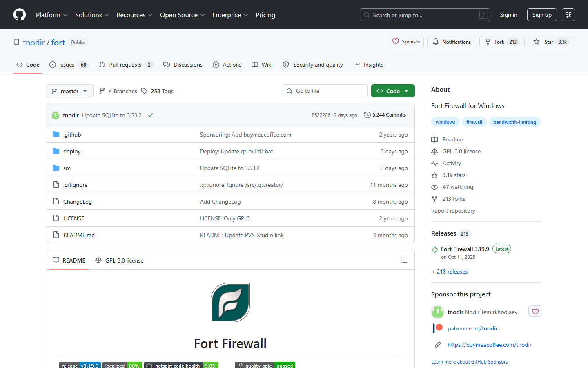Open the tnodir owner profile link
The image size is (588, 368).
(34, 43)
